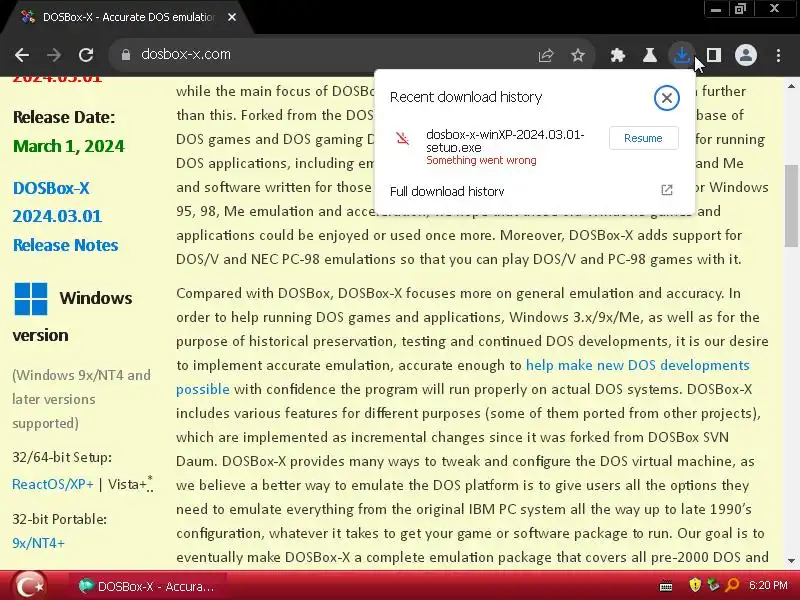This screenshot has height=600, width=800.
Task: Select the DOSBox-X browser tab
Action: 126,17
